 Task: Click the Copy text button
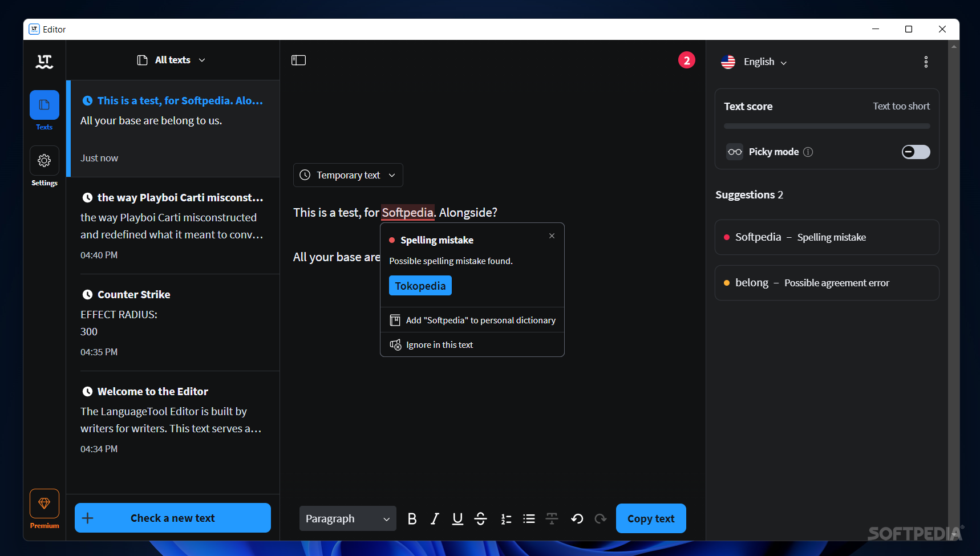click(651, 518)
